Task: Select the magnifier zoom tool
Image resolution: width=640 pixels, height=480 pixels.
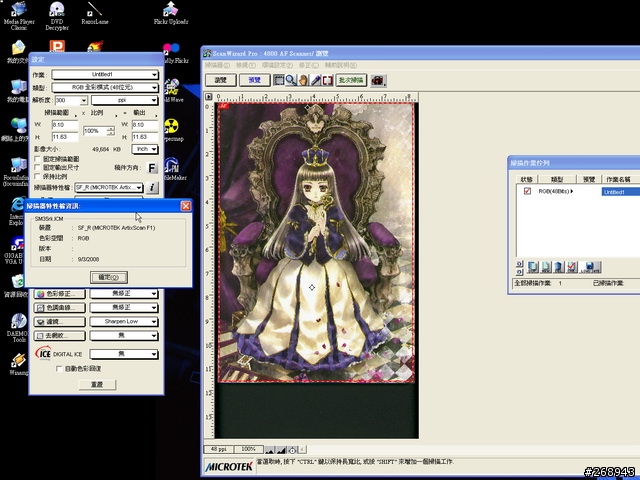Action: [291, 80]
